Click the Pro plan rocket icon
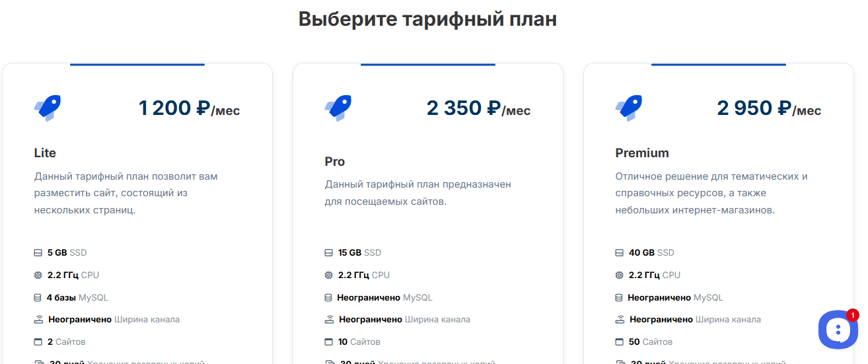 pyautogui.click(x=338, y=108)
